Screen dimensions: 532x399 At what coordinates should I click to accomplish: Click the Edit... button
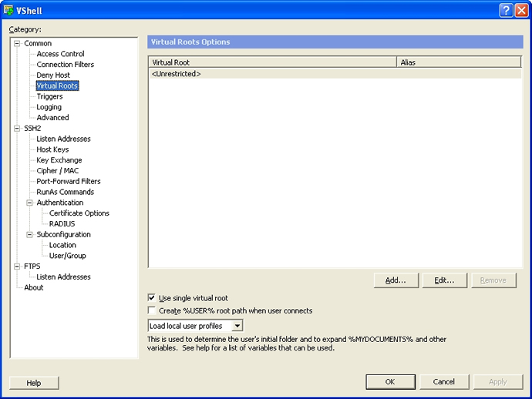click(444, 280)
